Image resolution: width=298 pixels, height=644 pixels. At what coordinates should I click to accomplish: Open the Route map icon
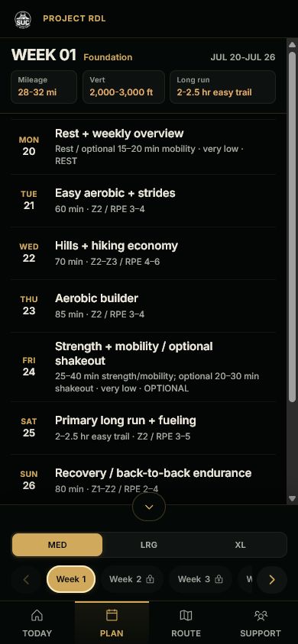186,615
